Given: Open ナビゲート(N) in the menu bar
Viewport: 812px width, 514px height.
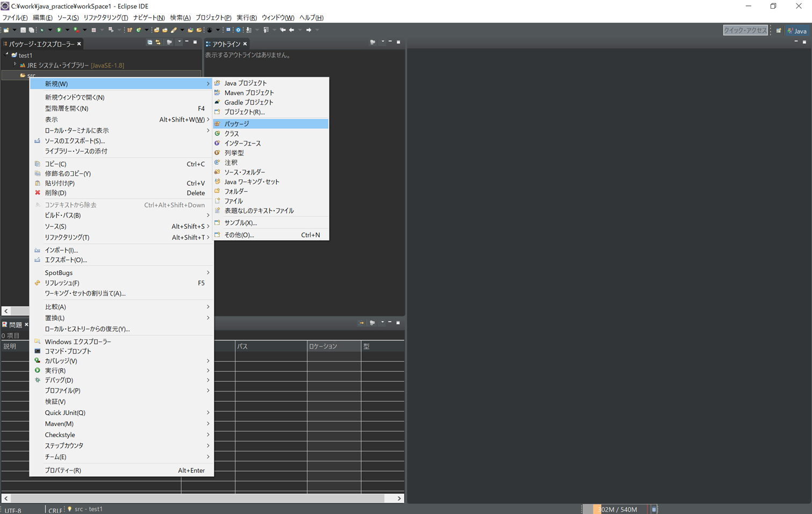Looking at the screenshot, I should click(149, 18).
